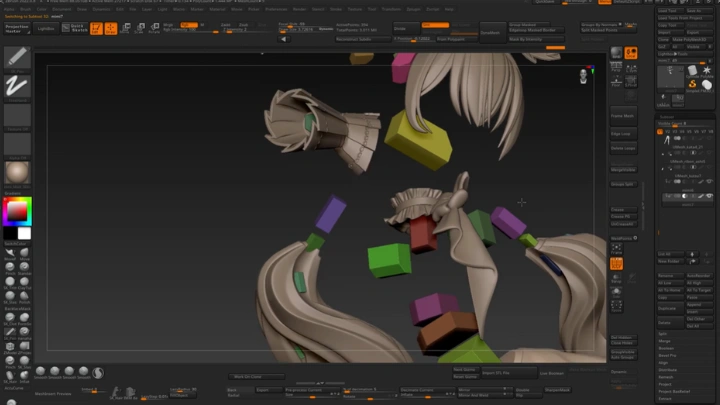Open the Alpha menu

[9, 9]
